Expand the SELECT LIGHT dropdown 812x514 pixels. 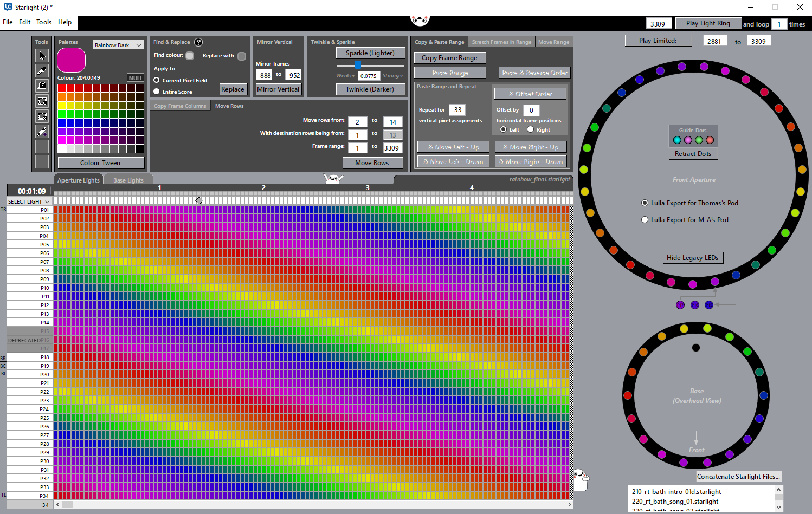(29, 201)
